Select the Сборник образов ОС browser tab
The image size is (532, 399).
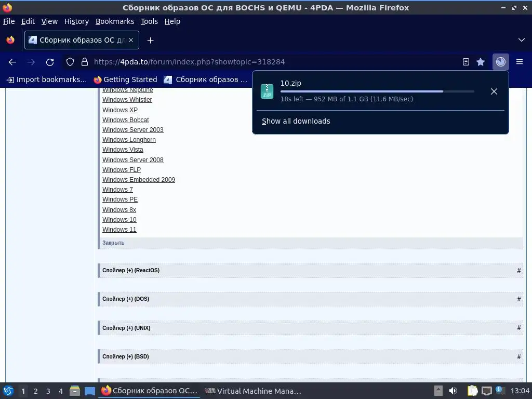click(82, 40)
